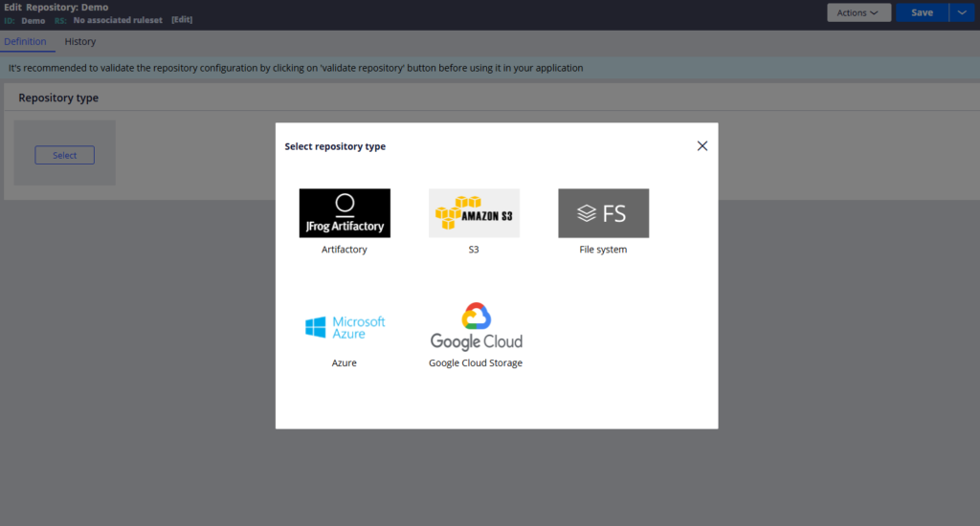Screen dimensions: 980x526
Task: Open the Actions dropdown menu
Action: 858,12
